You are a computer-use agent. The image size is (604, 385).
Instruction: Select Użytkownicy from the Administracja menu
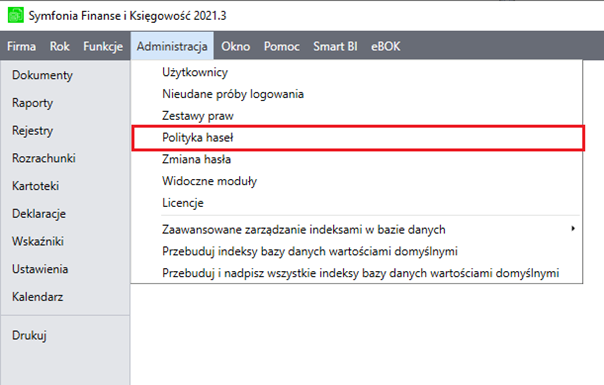click(x=357, y=72)
